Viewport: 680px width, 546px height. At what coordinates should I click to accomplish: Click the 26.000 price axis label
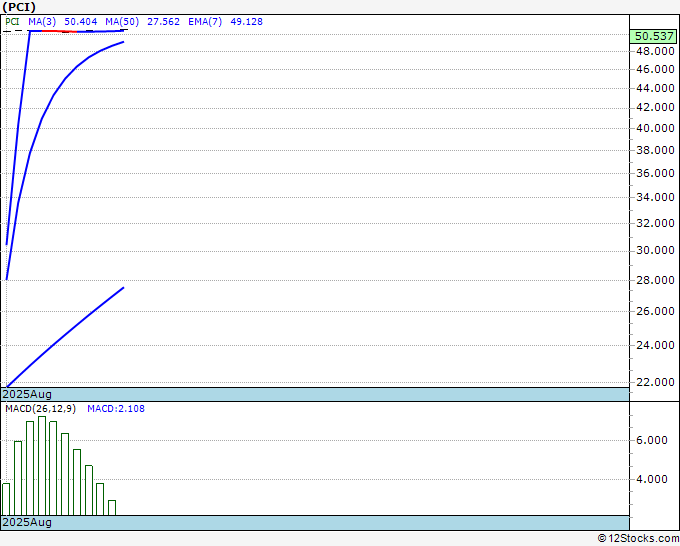click(x=655, y=311)
